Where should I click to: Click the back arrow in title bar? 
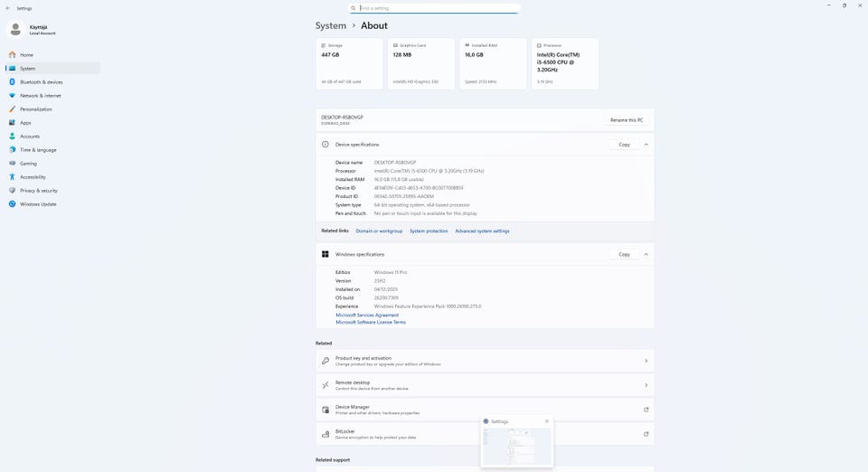coord(7,7)
